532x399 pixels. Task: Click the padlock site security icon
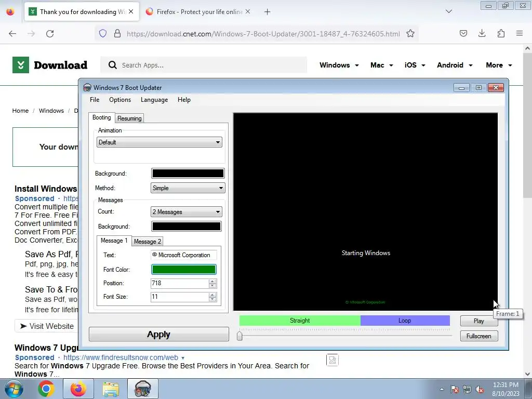(x=117, y=33)
